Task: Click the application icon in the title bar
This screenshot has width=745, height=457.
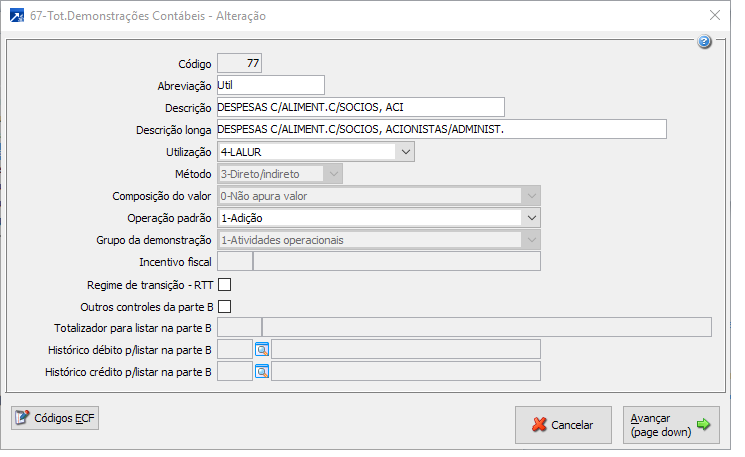Action: pos(17,16)
